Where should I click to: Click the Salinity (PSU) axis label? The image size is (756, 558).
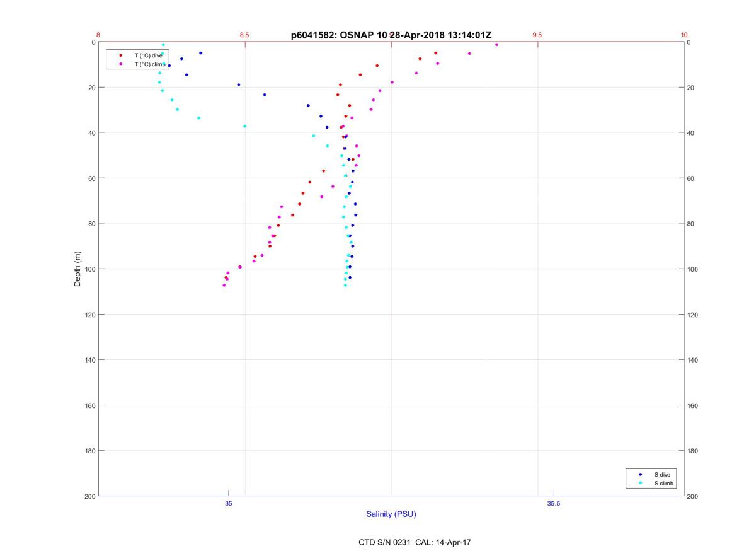click(391, 514)
